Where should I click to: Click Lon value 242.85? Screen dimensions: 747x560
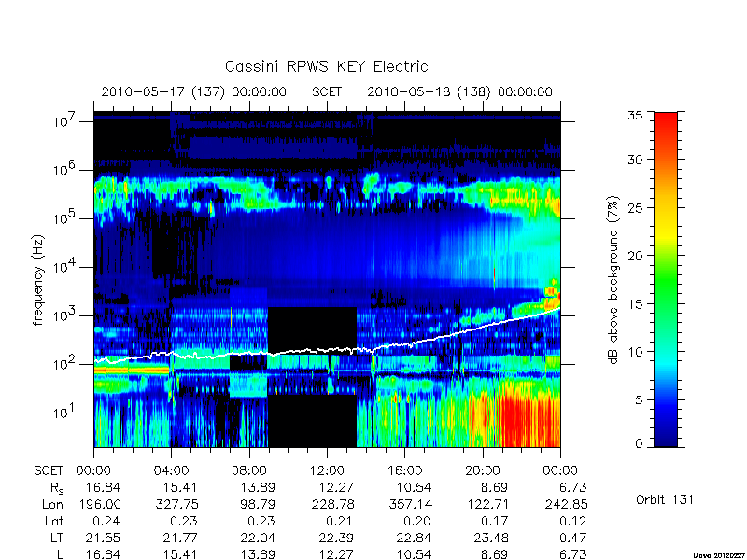(x=567, y=504)
